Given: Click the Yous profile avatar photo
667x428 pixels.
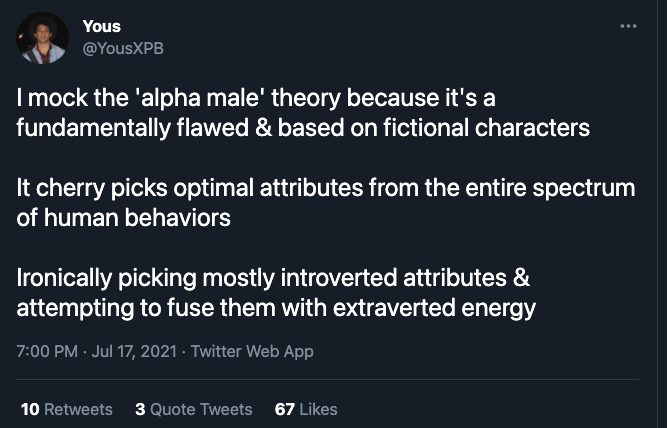Looking at the screenshot, I should coord(43,38).
